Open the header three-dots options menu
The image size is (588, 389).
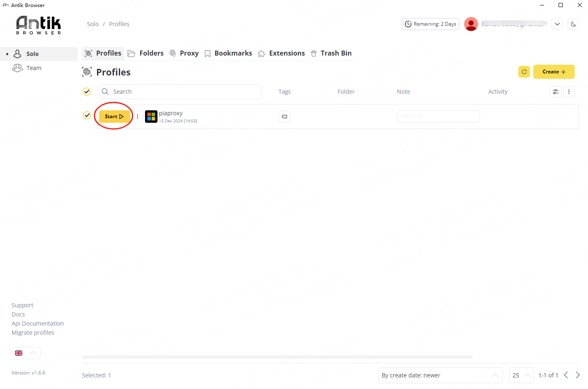(x=569, y=92)
